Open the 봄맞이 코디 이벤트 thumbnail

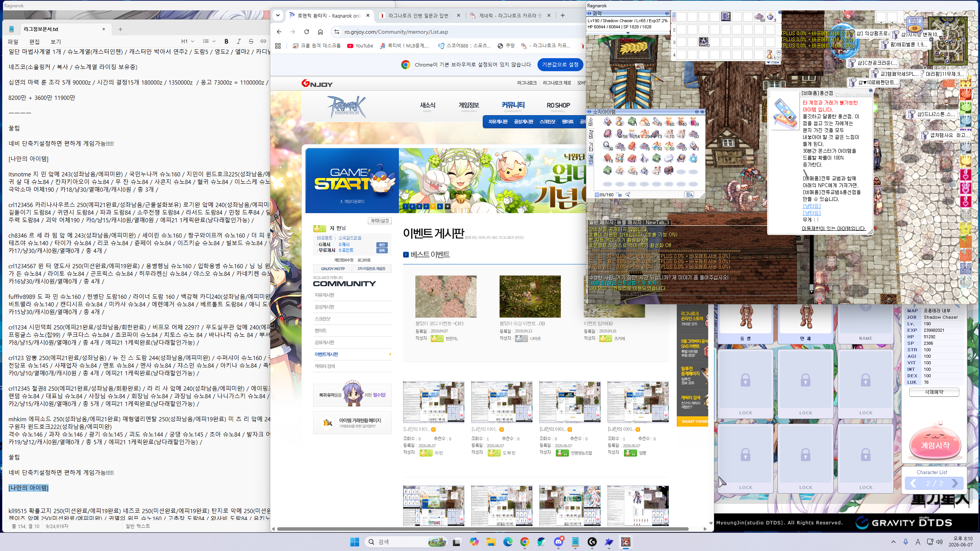coord(446,297)
